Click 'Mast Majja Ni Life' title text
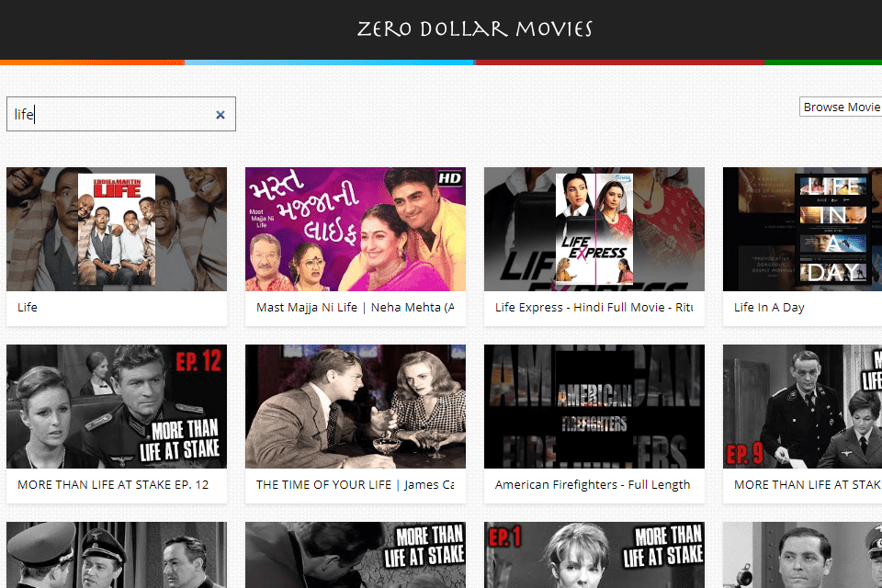The height and width of the screenshot is (588, 882). coord(355,308)
